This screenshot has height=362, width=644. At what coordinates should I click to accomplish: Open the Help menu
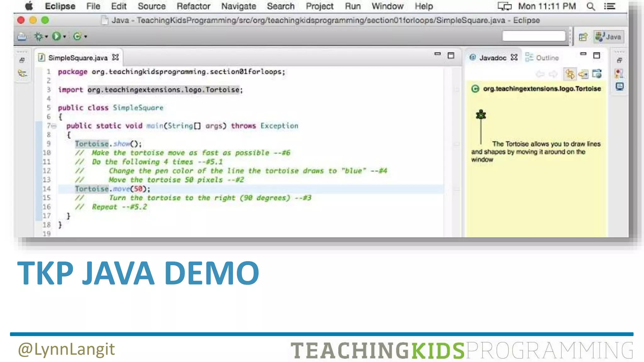click(x=424, y=6)
